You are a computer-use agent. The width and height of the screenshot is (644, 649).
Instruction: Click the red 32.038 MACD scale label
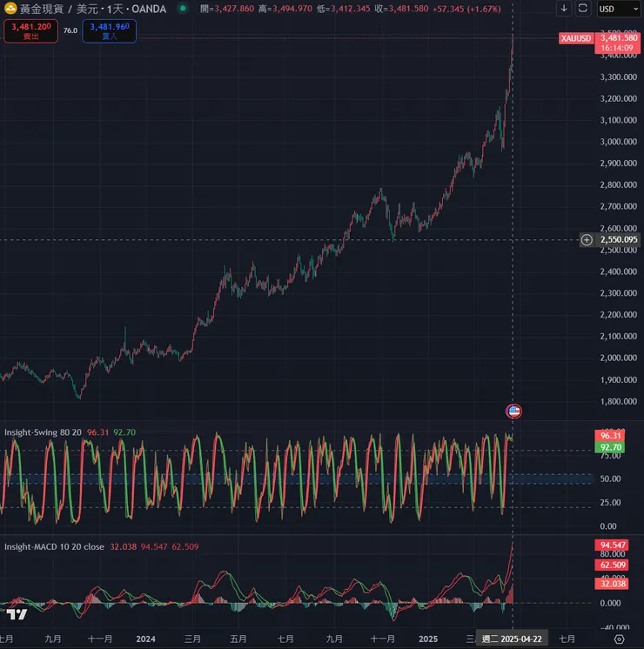[613, 584]
